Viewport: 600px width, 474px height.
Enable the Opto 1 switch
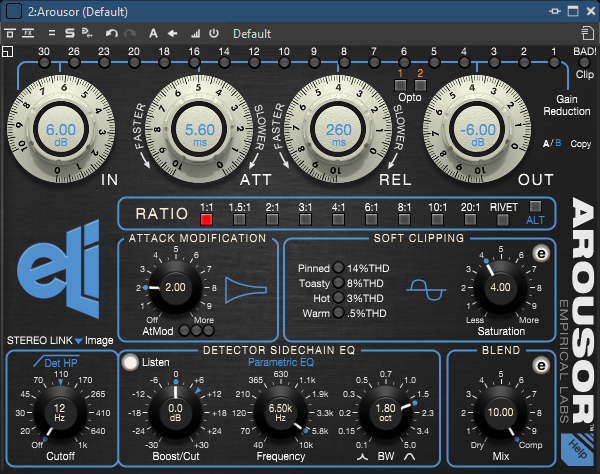[400, 85]
